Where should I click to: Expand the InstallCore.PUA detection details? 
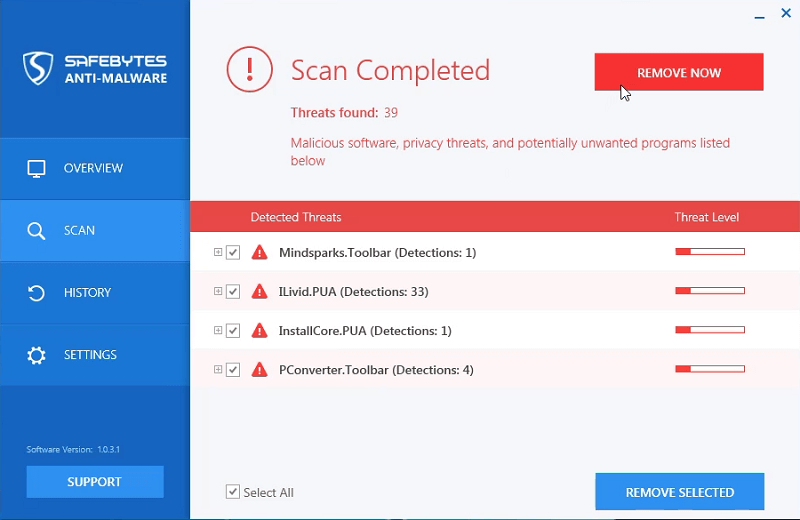218,331
